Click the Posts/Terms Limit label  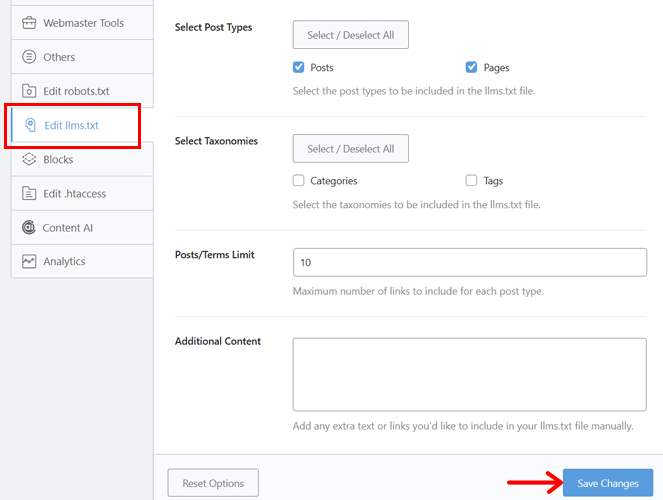click(x=215, y=254)
